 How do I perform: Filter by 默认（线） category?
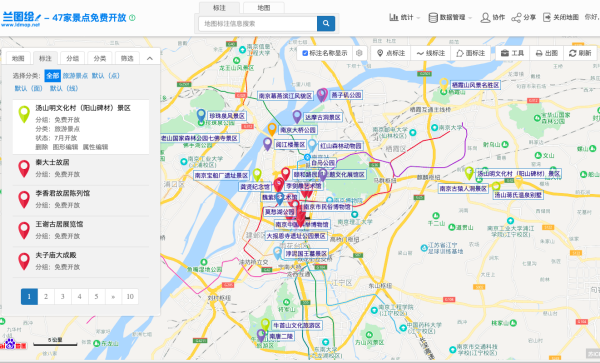64,88
